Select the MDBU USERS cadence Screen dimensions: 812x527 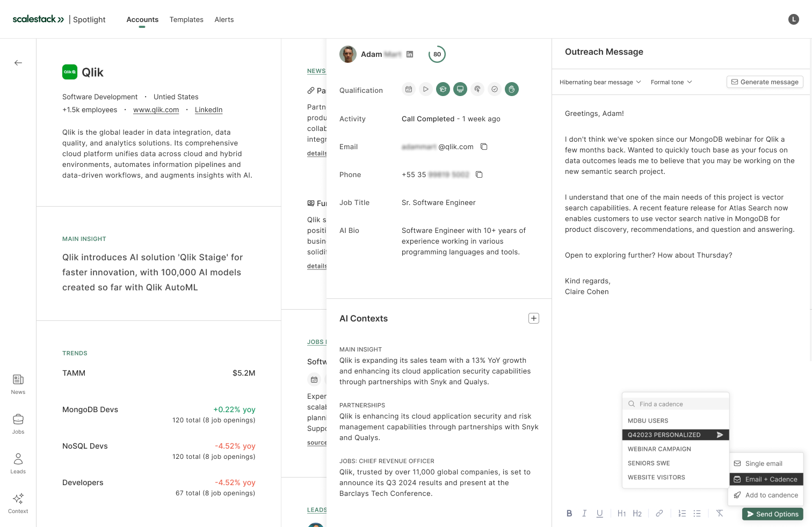pos(676,421)
